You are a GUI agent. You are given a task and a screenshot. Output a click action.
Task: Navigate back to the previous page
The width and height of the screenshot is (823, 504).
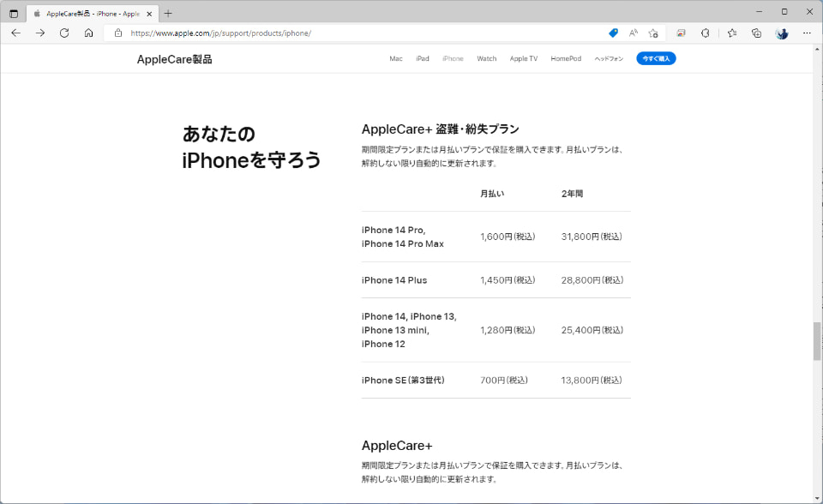[x=16, y=33]
